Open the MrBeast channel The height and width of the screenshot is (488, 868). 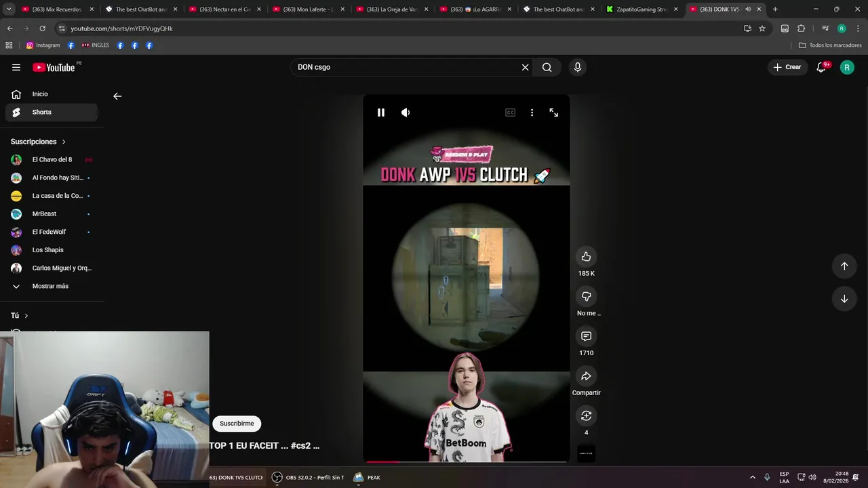click(52, 214)
